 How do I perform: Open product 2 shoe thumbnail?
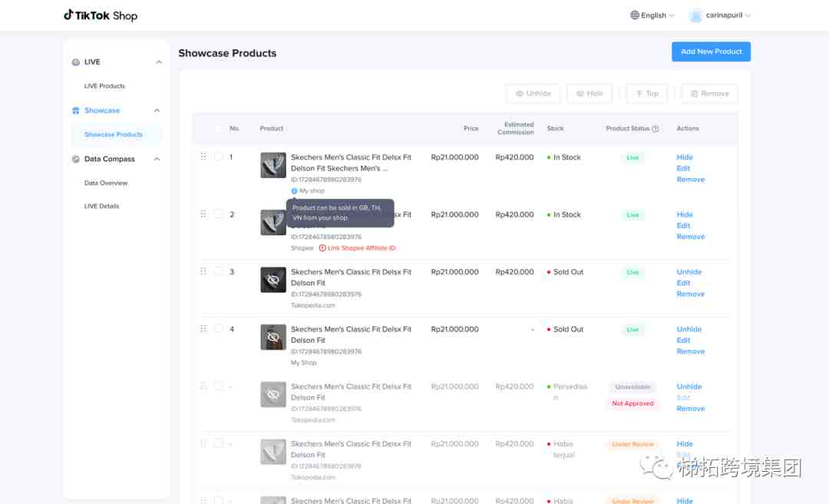pos(273,222)
